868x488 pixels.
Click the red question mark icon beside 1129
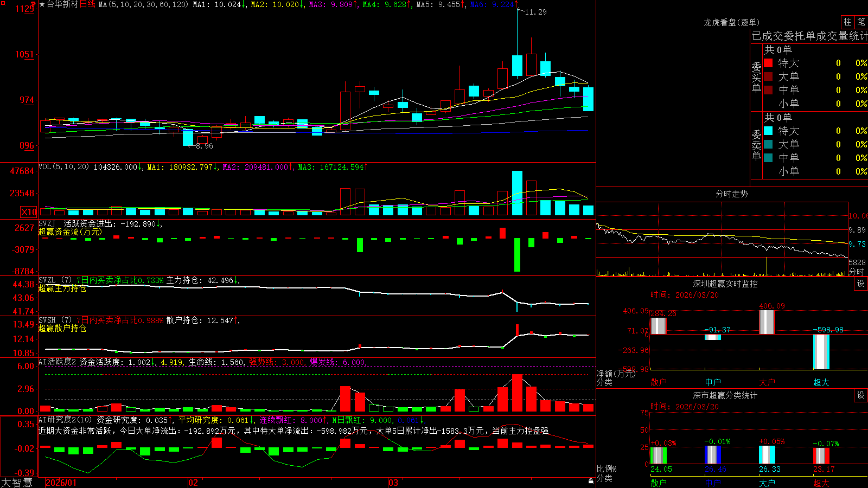click(34, 5)
